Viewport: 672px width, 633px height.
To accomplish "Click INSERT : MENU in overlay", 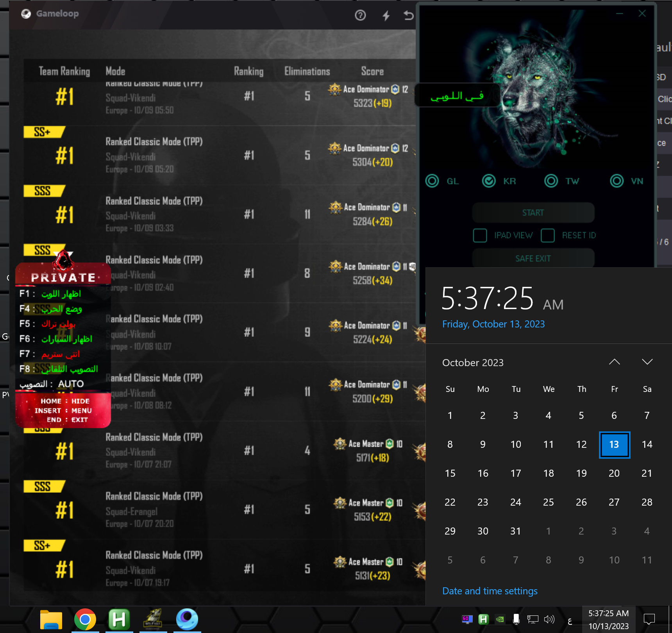I will pyautogui.click(x=63, y=410).
